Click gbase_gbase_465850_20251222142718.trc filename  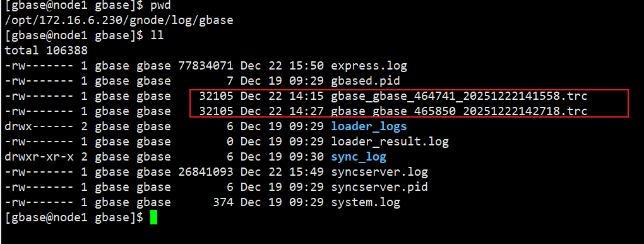click(459, 111)
